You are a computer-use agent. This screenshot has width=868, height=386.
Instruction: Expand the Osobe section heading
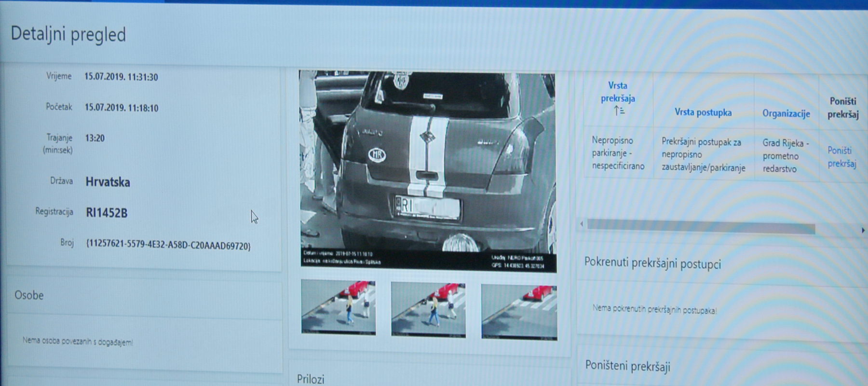point(29,295)
